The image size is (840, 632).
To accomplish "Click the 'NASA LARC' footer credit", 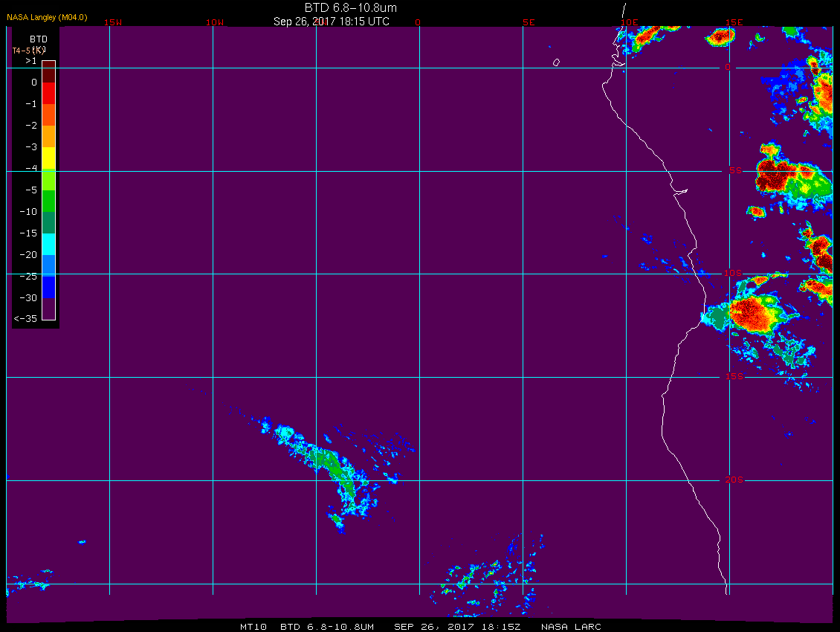I will 571,627.
